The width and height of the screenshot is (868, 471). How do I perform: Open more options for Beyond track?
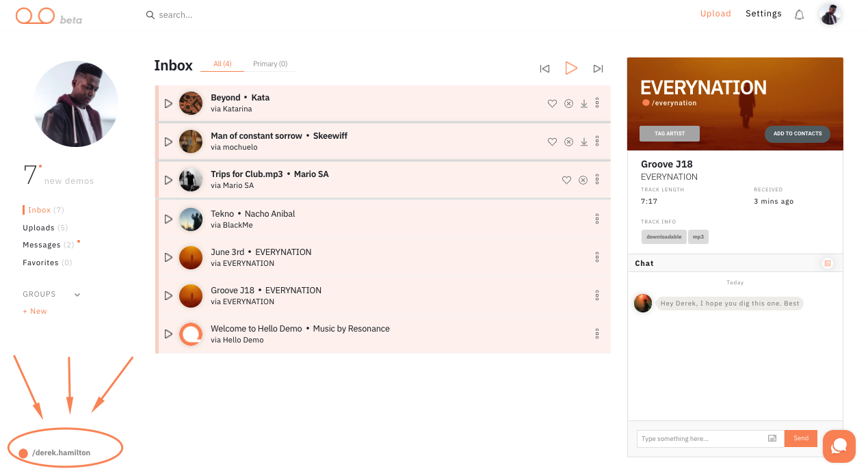tap(597, 103)
